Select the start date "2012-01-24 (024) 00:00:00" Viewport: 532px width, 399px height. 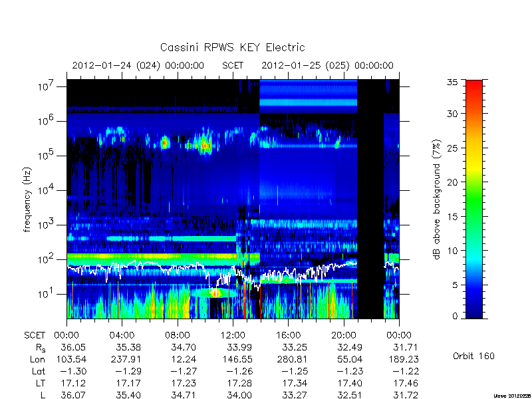[x=138, y=65]
